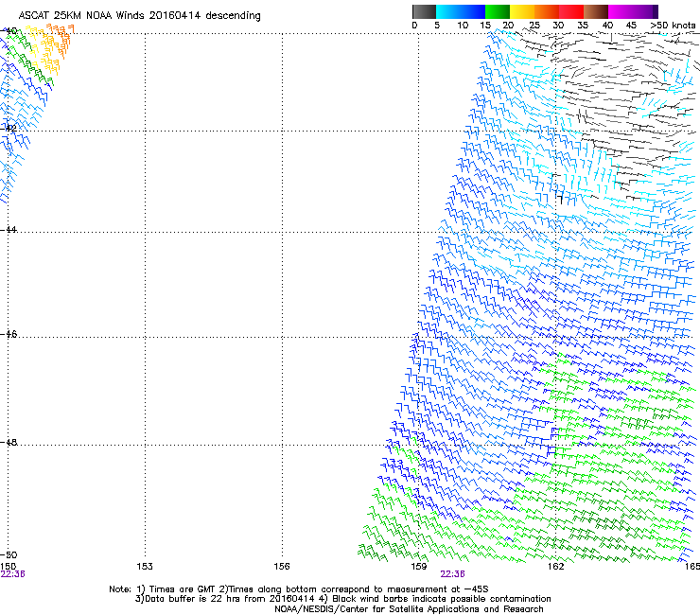Screen dimensions: 700x615
Task: Click the gray 0-5 knots color band
Action: (x=424, y=12)
